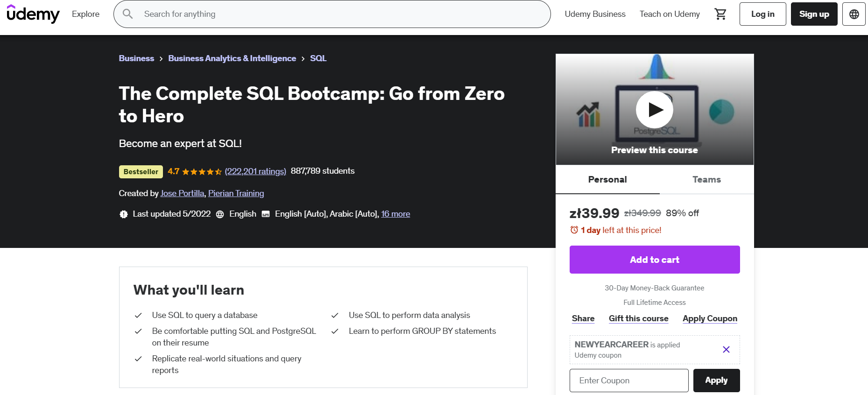Click '1 day left at this price!' notice
Viewport: 868px width, 395px height.
(x=621, y=230)
